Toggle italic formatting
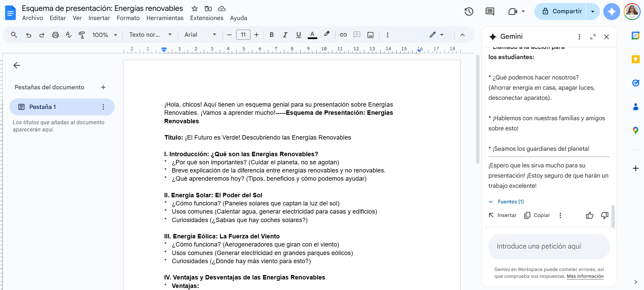This screenshot has height=290, width=644. [285, 35]
